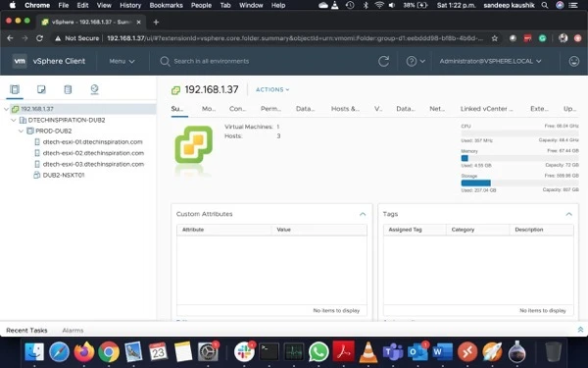Collapse the 192.168.1.37 tree node
This screenshot has height=368, width=588.
pyautogui.click(x=6, y=109)
